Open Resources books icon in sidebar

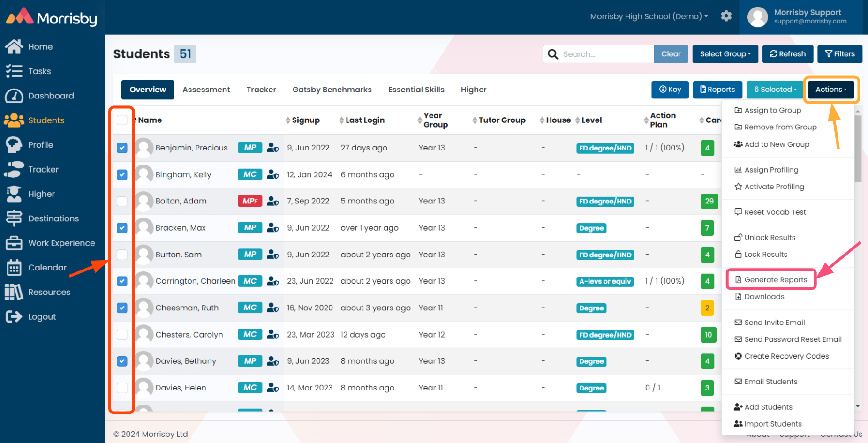tap(14, 292)
